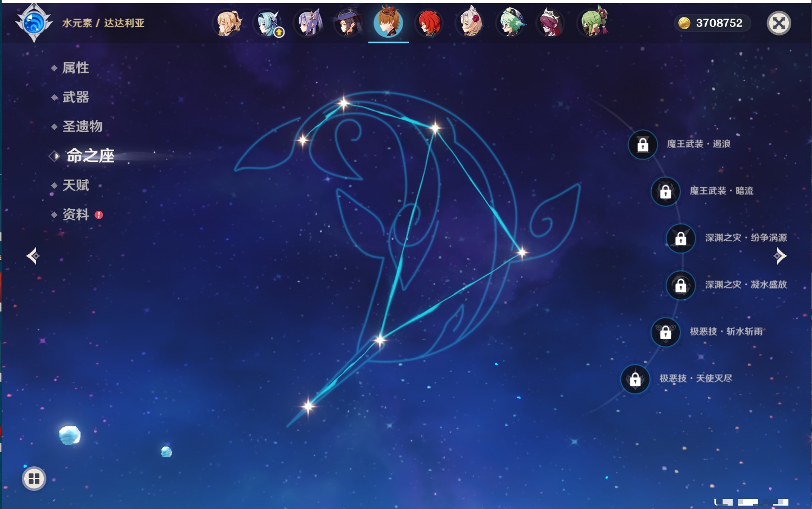The image size is (812, 509).
Task: Switch to red-haired Diluc's avatar
Action: click(429, 23)
